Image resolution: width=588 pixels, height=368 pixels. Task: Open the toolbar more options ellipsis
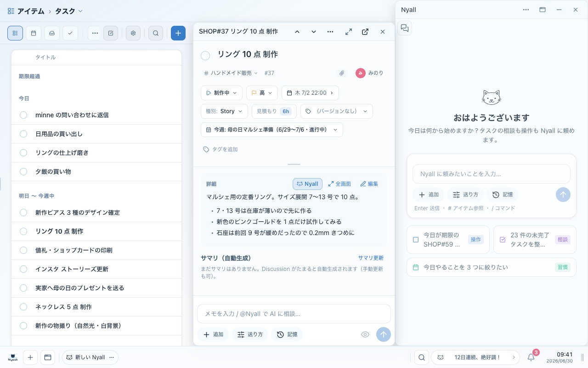pyautogui.click(x=95, y=33)
